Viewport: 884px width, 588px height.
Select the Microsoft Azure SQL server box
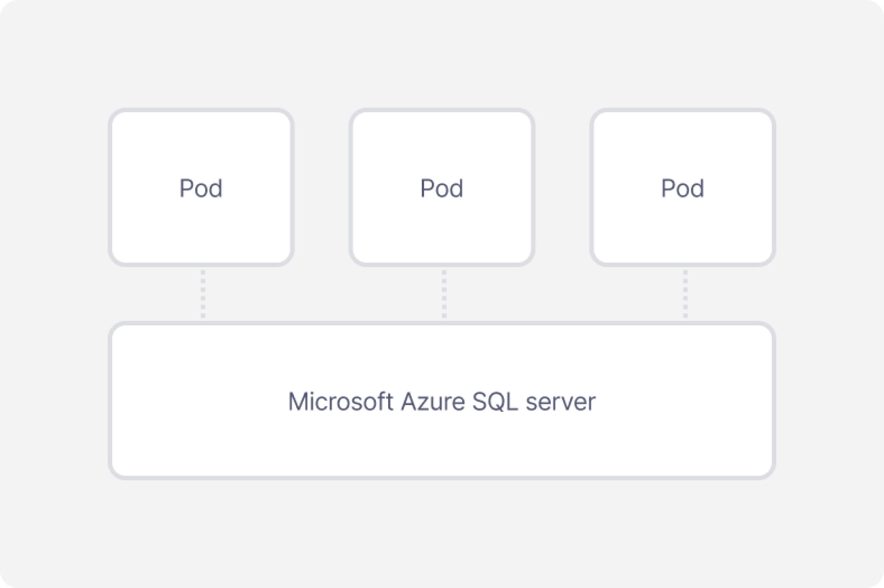tap(442, 401)
